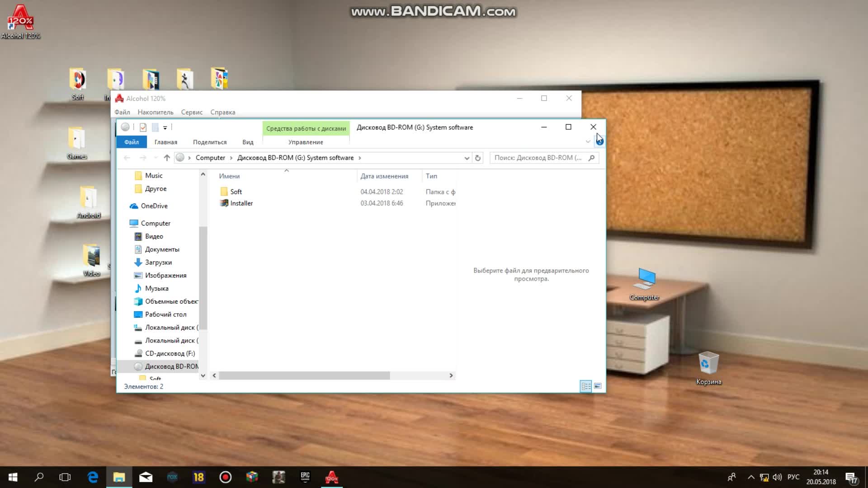Select the back navigation arrow button
This screenshot has width=868, height=488.
click(127, 157)
